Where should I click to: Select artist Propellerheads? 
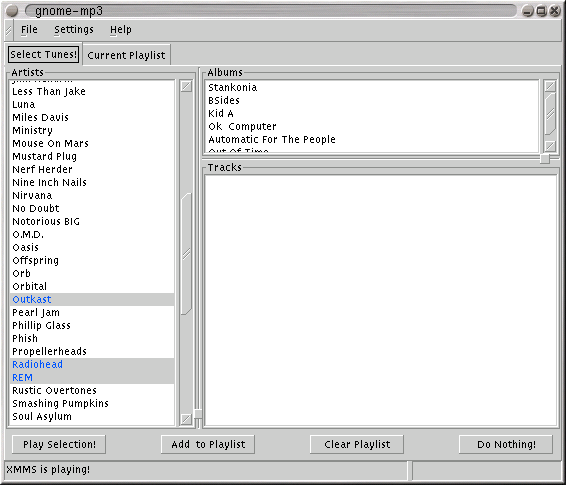pyautogui.click(x=92, y=351)
